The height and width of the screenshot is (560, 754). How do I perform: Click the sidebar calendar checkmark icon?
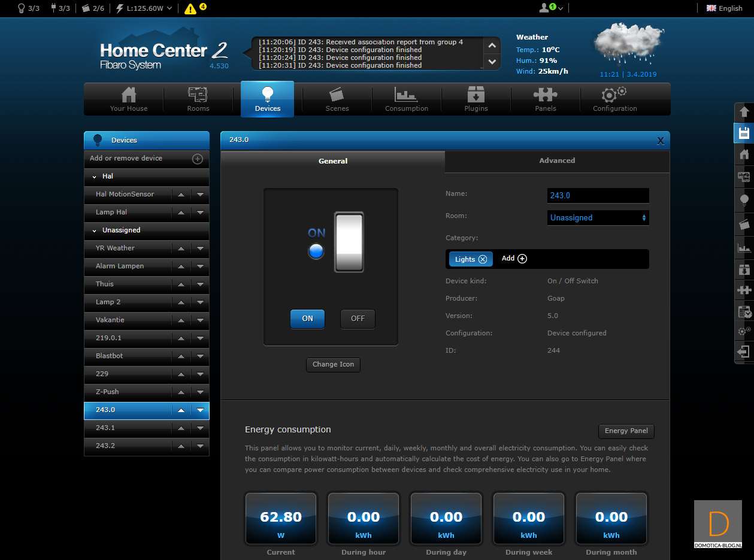coord(744,311)
